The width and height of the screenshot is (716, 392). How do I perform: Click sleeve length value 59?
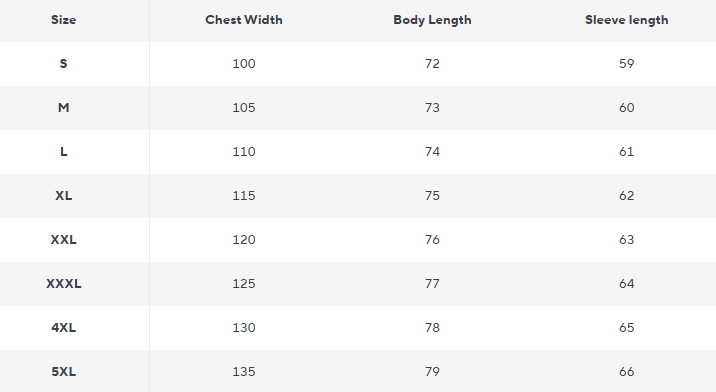pos(626,64)
